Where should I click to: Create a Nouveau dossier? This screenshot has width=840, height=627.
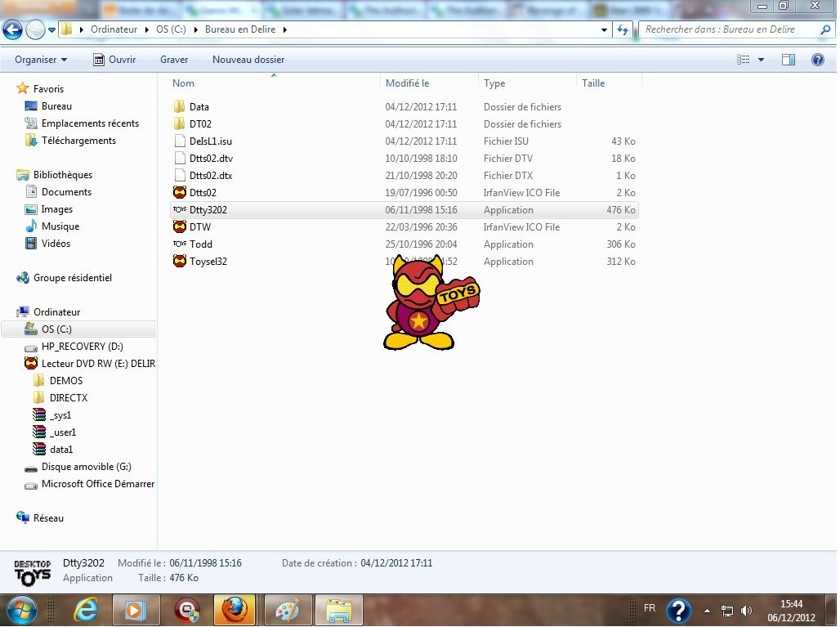[x=248, y=60]
